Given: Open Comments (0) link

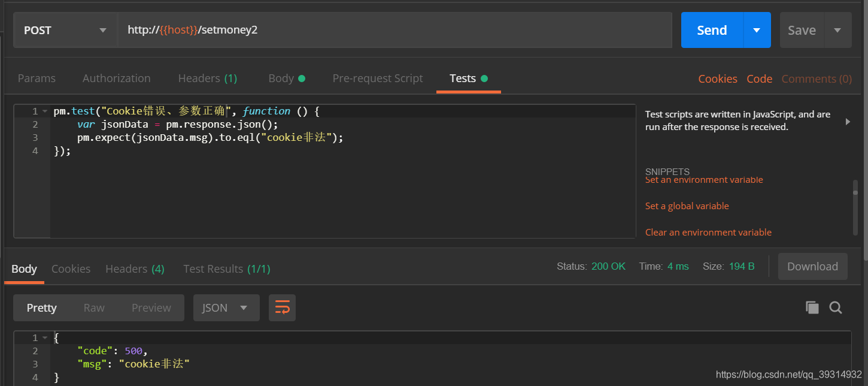Looking at the screenshot, I should [817, 79].
